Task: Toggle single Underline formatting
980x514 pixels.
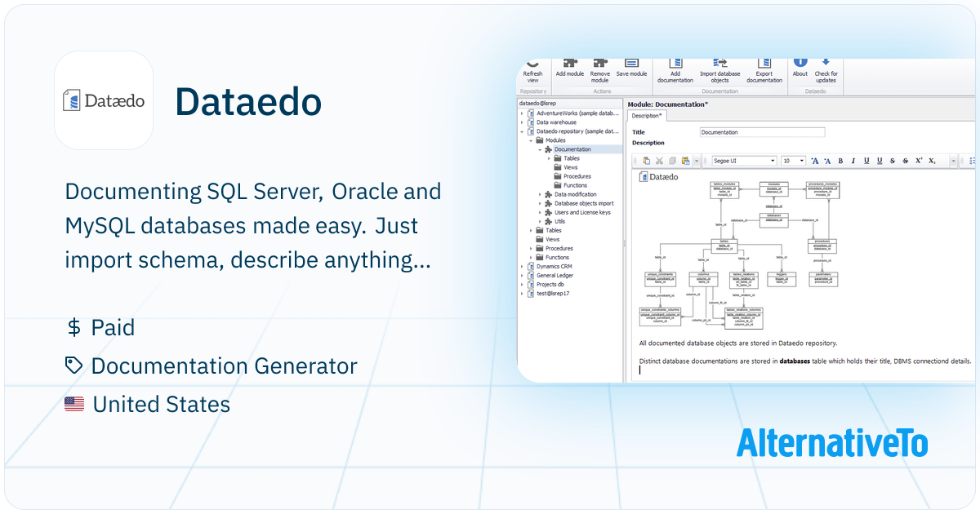Action: (x=866, y=161)
